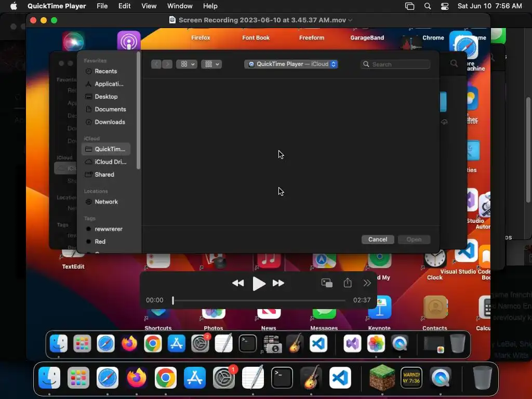The image size is (532, 399).
Task: Select iCloud Drive in dialog sidebar
Action: 106,162
